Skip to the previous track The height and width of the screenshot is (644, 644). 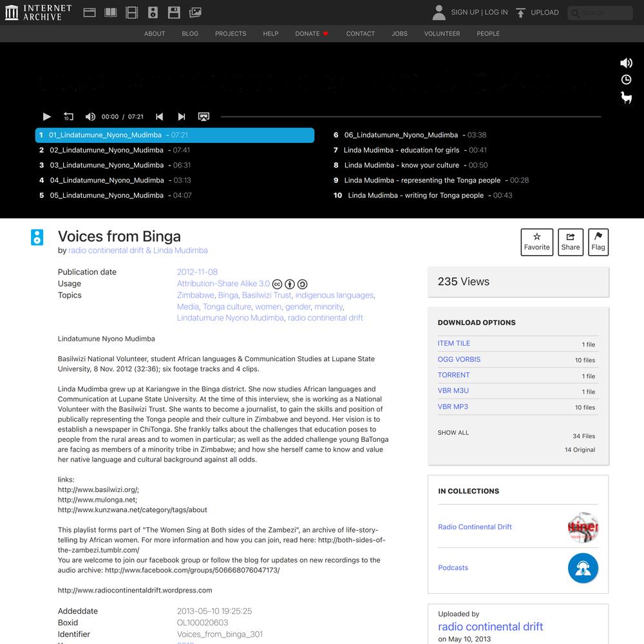159,117
